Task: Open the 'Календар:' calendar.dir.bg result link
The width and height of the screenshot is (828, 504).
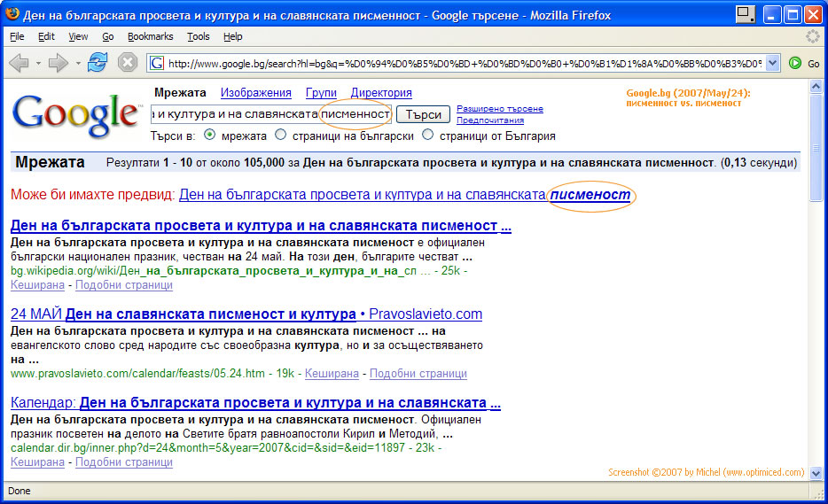Action: tap(255, 403)
